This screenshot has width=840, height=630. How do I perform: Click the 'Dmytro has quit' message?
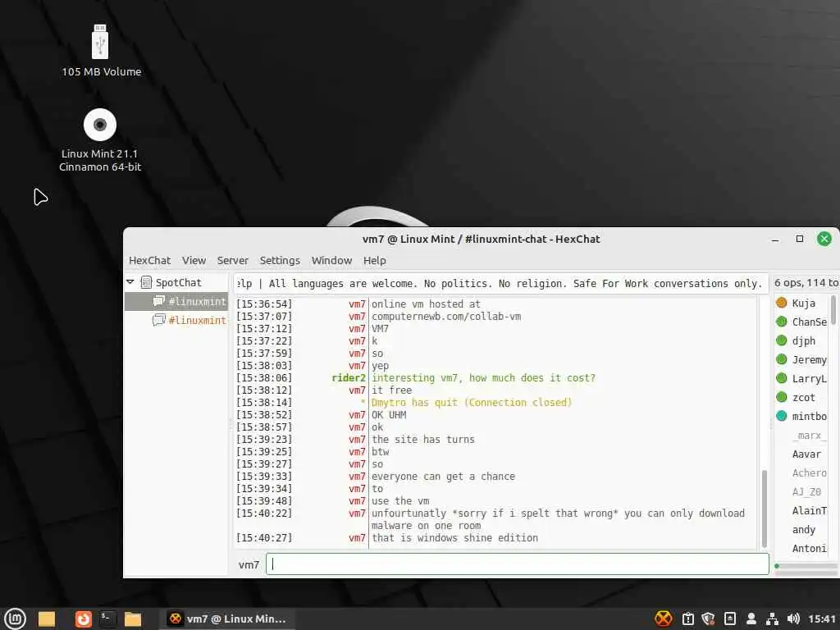pos(472,403)
